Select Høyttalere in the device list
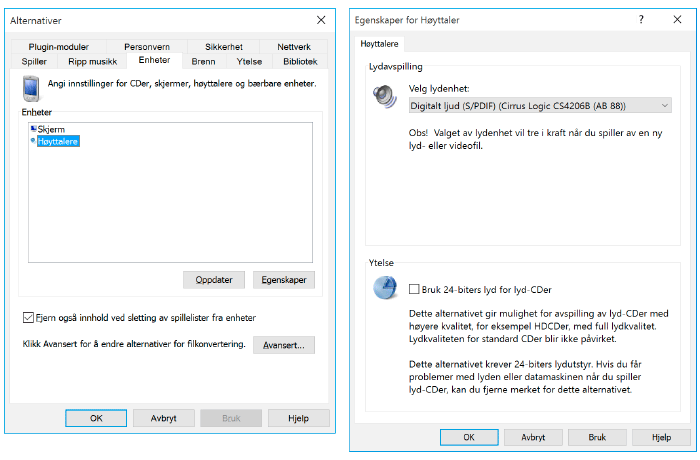 tap(58, 142)
